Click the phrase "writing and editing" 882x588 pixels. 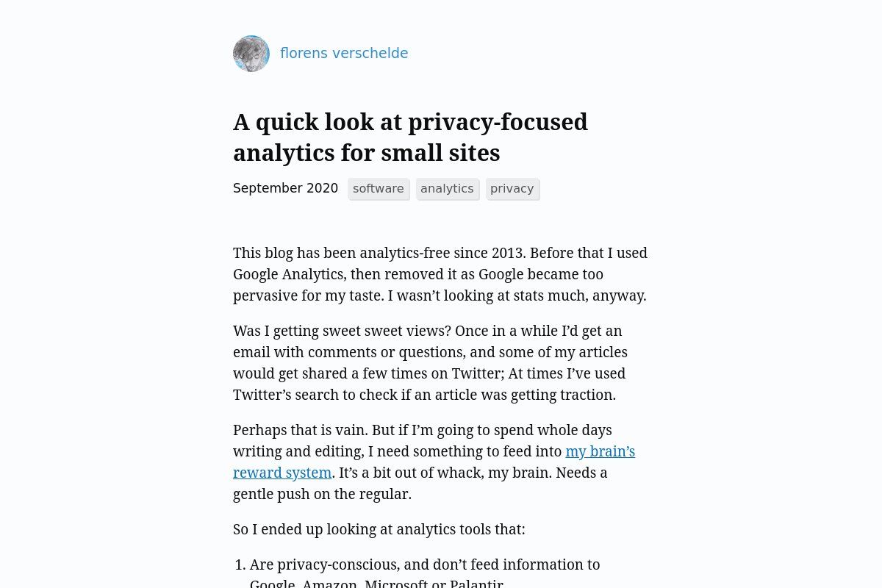[x=298, y=452]
